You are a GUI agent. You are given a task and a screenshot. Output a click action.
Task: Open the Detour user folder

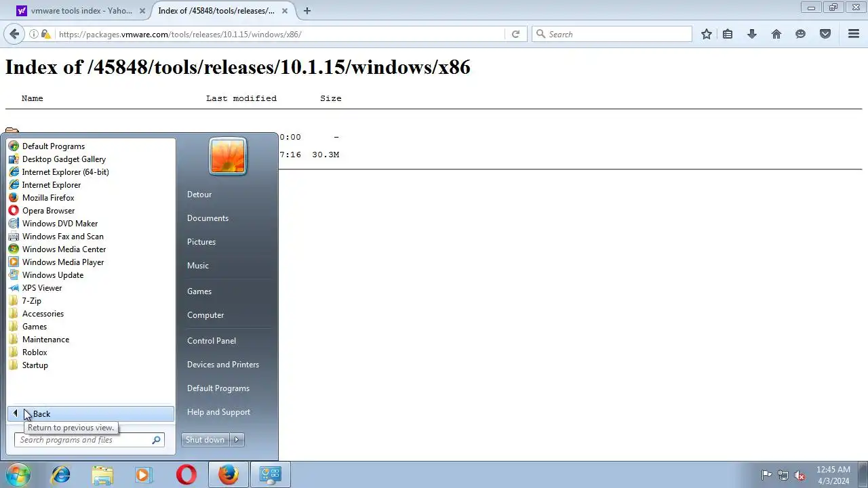(199, 195)
